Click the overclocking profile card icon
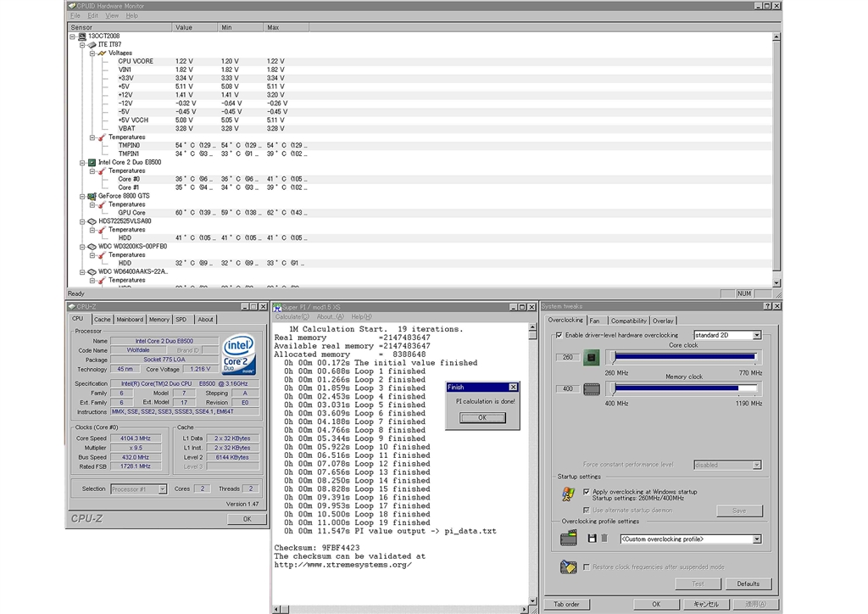Screen dimensions: 868x614 coord(569,538)
